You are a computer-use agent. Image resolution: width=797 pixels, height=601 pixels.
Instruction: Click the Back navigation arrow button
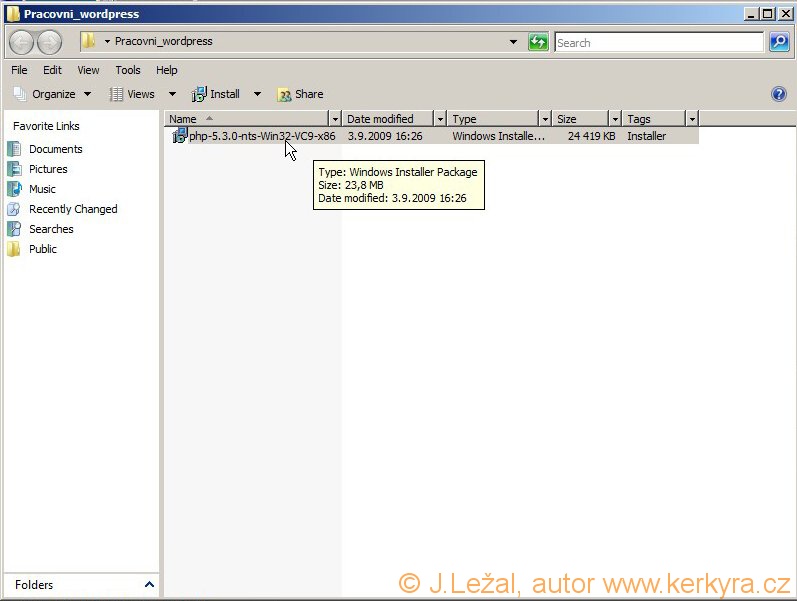point(21,42)
